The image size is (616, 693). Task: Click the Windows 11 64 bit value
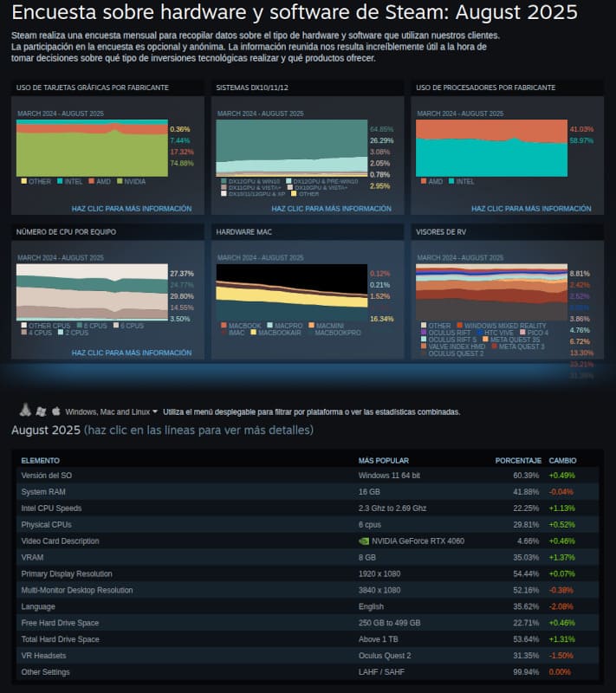point(389,476)
